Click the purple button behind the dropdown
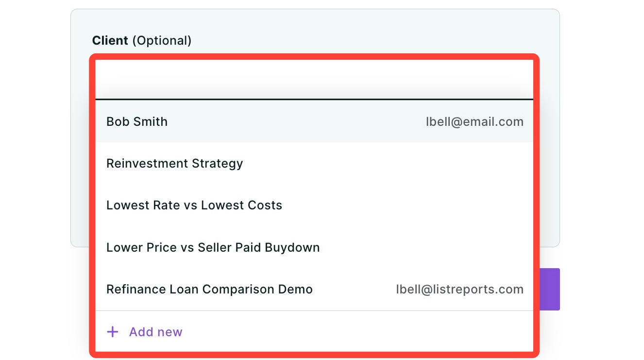The image size is (644, 360). pos(549,289)
